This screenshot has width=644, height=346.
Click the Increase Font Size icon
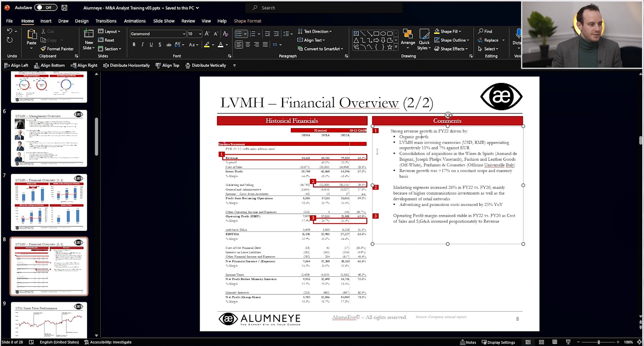pyautogui.click(x=207, y=34)
